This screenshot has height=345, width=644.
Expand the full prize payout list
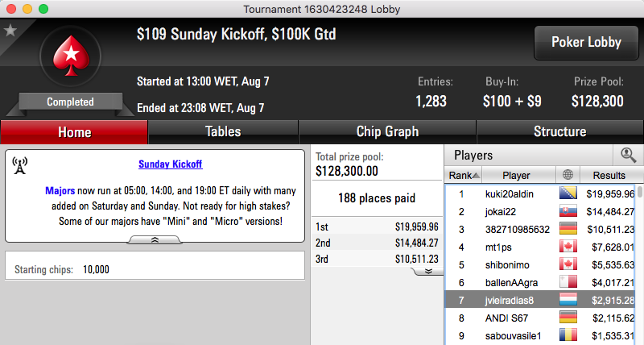point(427,272)
